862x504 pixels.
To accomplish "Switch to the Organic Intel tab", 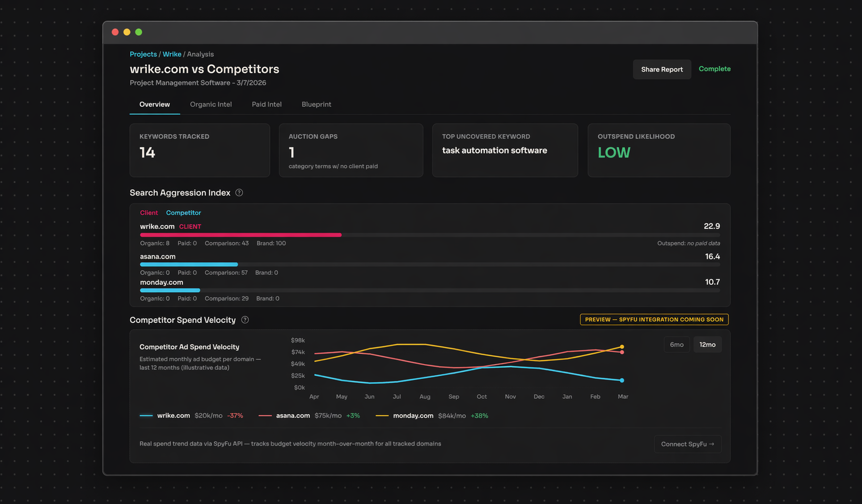I will click(x=211, y=104).
